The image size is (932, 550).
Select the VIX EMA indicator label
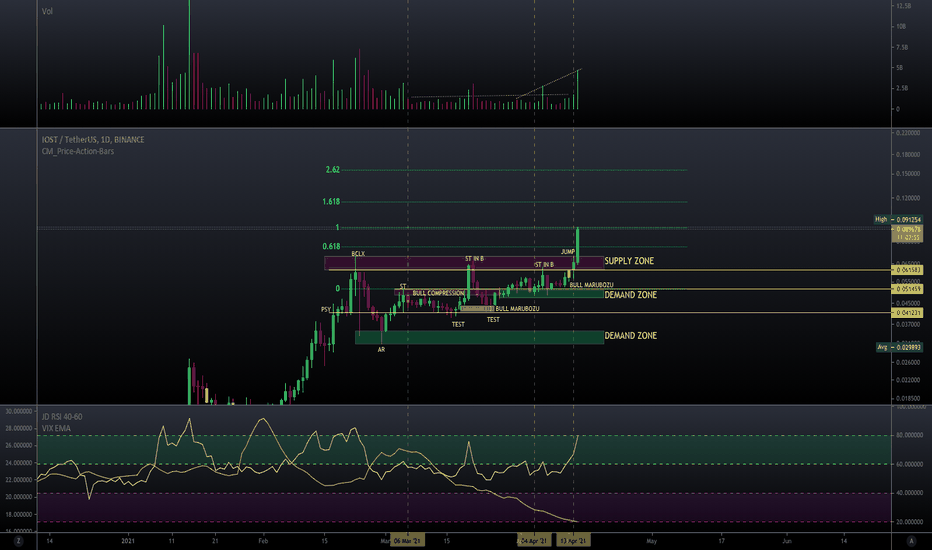tap(56, 428)
